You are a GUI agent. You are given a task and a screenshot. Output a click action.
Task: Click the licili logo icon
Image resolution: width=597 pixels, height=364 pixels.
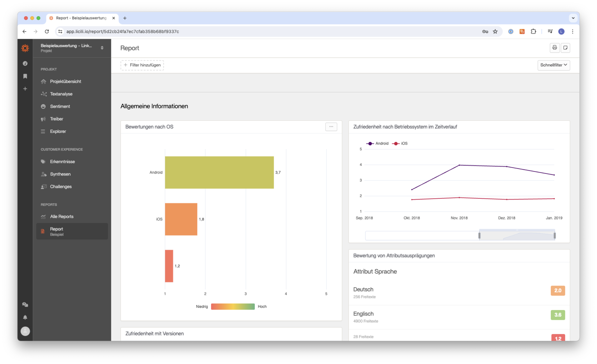[x=25, y=48]
